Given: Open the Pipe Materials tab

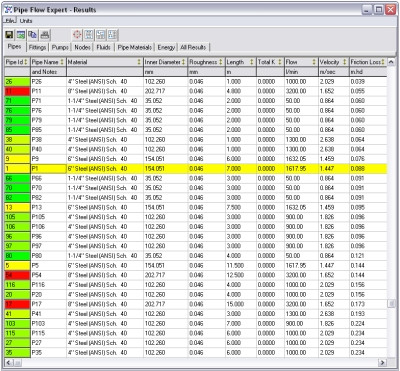Looking at the screenshot, I should 135,47.
